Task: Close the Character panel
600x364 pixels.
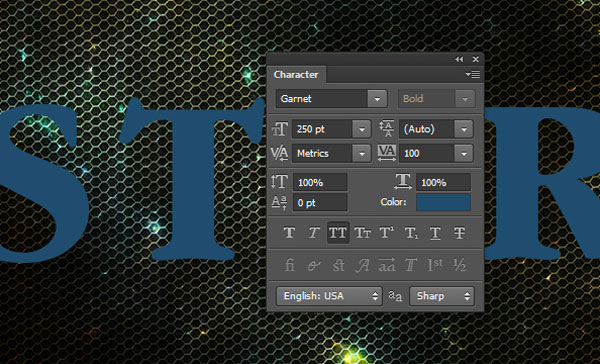Action: [476, 59]
